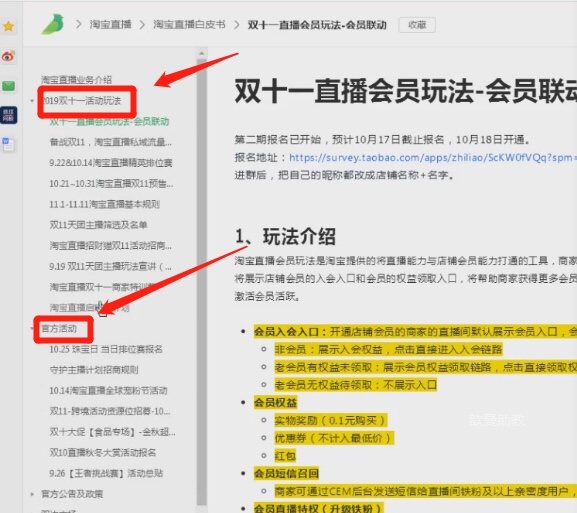577x513 pixels.
Task: Click 优惠券(不计入最低价)text
Action: tap(334, 438)
